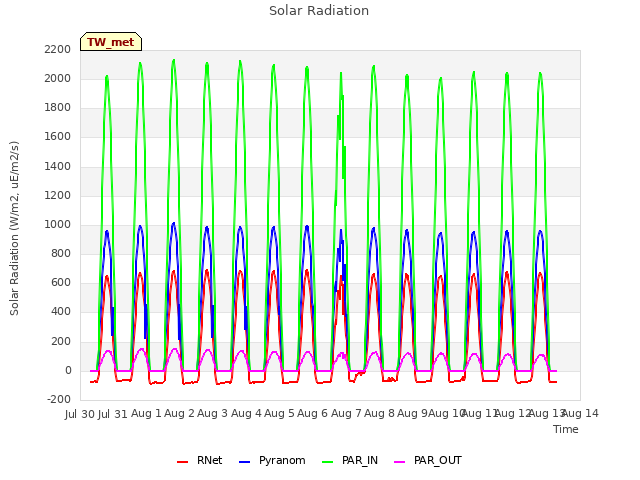640x480 pixels.
Task: Click the Aug 8 x-axis tick label
Action: coord(380,414)
